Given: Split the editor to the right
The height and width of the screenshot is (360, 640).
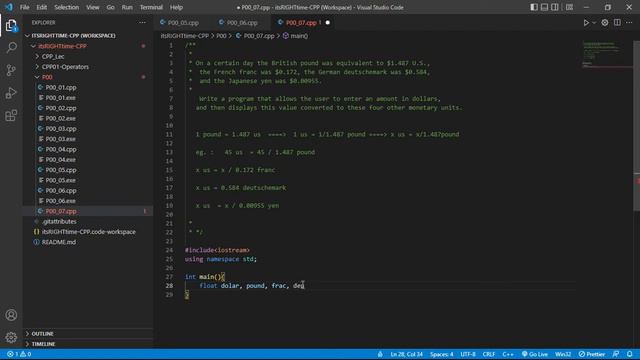Looking at the screenshot, I should (x=617, y=23).
